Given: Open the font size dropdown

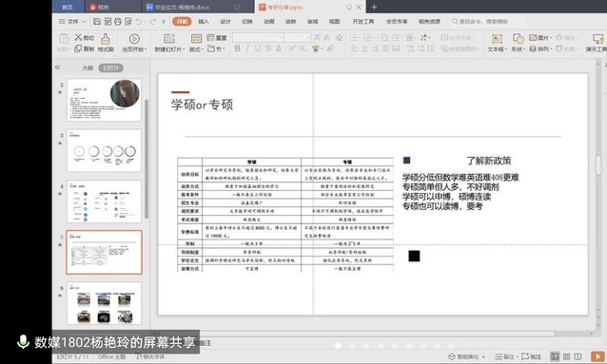Looking at the screenshot, I should 308,37.
